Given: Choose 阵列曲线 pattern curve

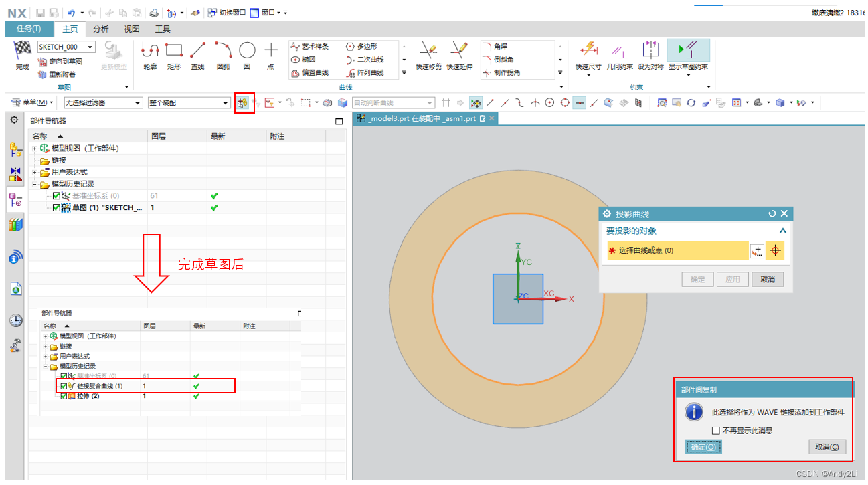Looking at the screenshot, I should 365,72.
